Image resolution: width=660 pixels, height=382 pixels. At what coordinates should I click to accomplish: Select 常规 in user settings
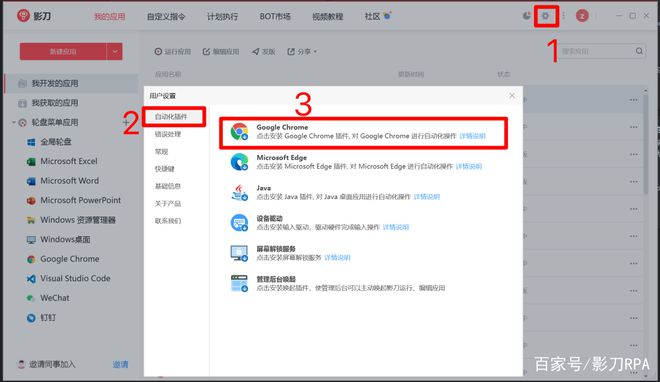coord(161,151)
